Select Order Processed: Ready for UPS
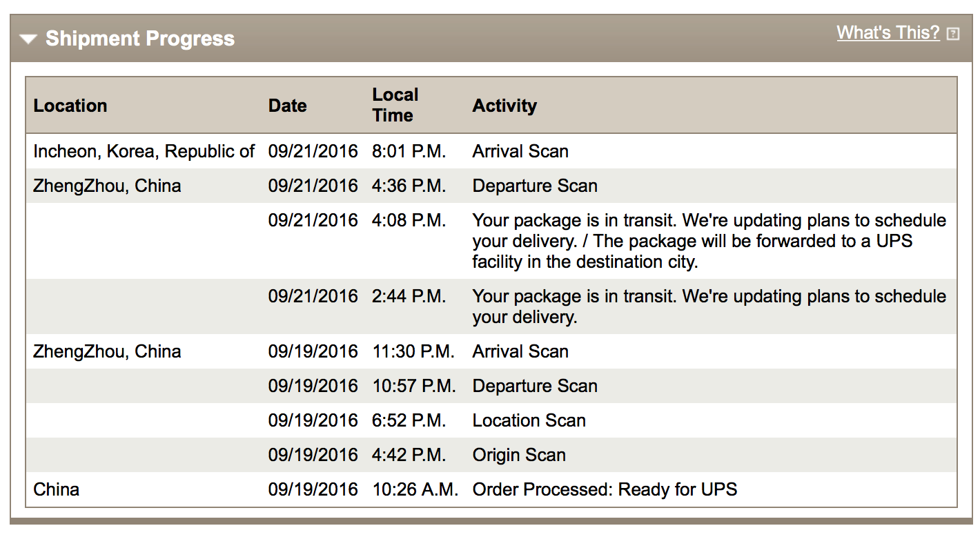Viewport: 980px width, 537px height. [x=605, y=489]
